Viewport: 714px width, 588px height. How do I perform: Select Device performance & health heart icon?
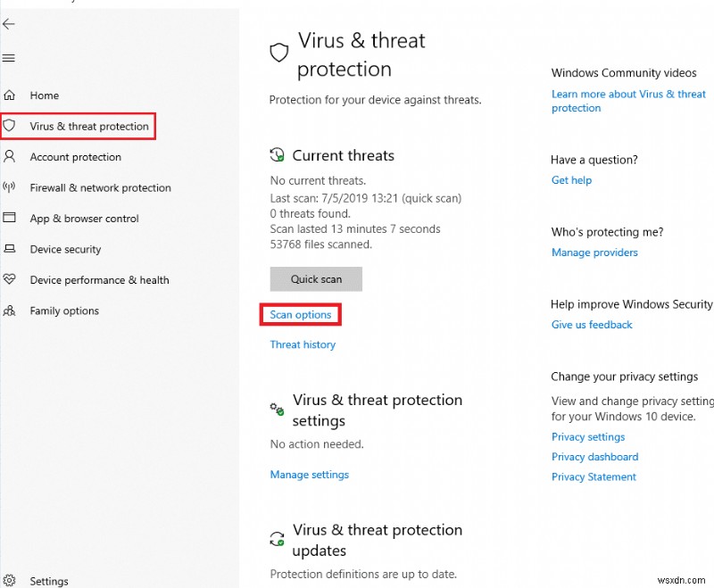11,279
